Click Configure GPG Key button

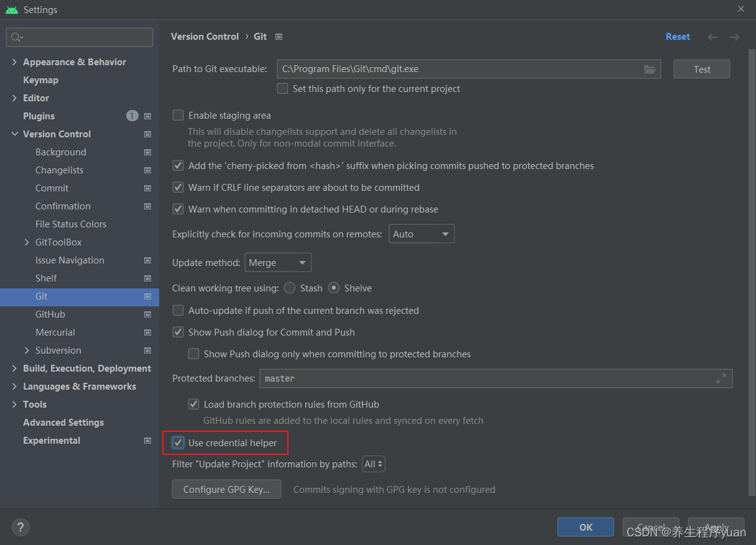pyautogui.click(x=226, y=490)
